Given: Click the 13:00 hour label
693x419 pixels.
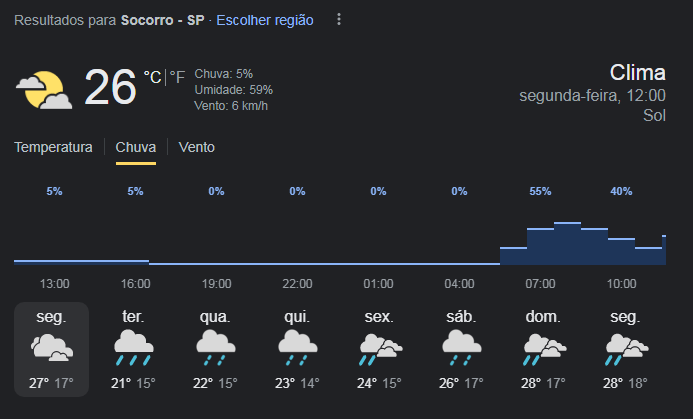Looking at the screenshot, I should (x=54, y=284).
